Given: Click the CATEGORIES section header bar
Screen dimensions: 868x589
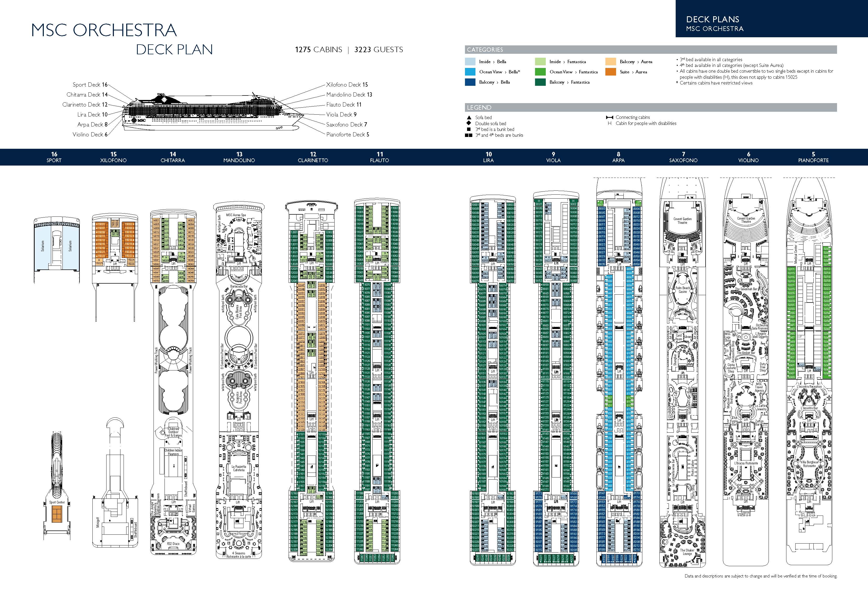Looking at the screenshot, I should 651,50.
